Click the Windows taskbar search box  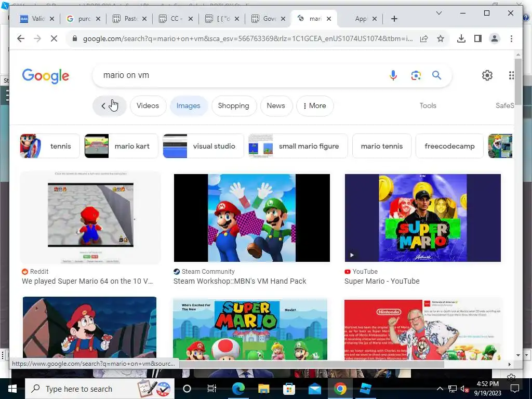100,389
